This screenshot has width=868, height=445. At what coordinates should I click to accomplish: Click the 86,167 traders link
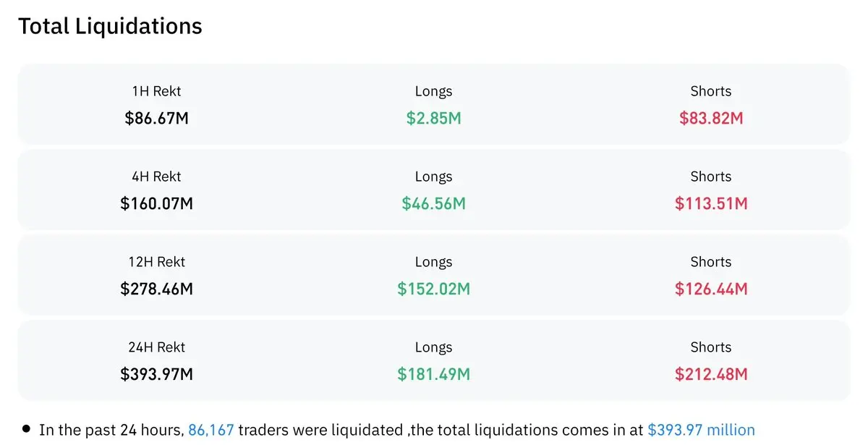[x=211, y=430]
